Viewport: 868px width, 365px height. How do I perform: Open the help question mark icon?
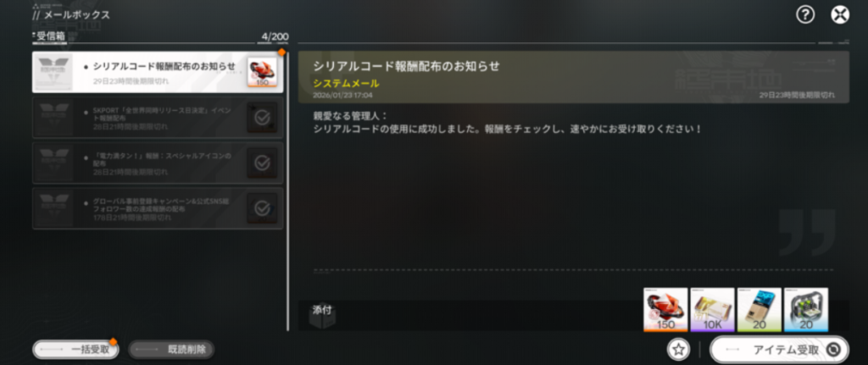(805, 15)
